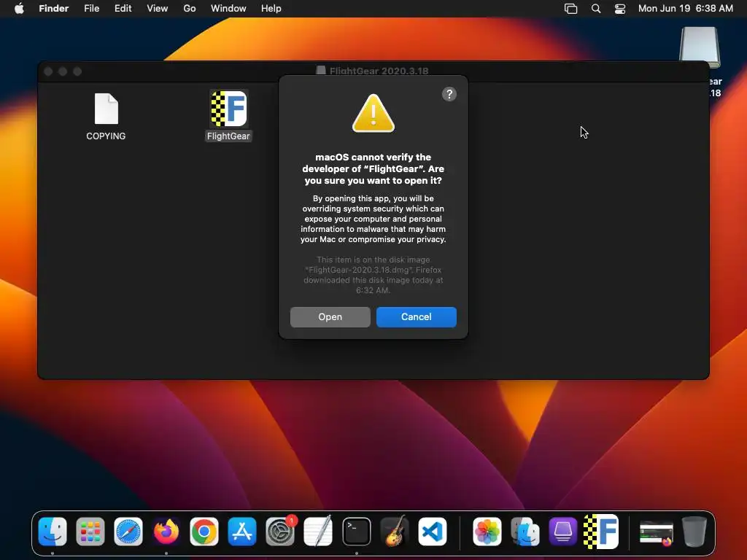This screenshot has width=747, height=560.
Task: Launch GarageBand from the Dock
Action: pos(395,532)
